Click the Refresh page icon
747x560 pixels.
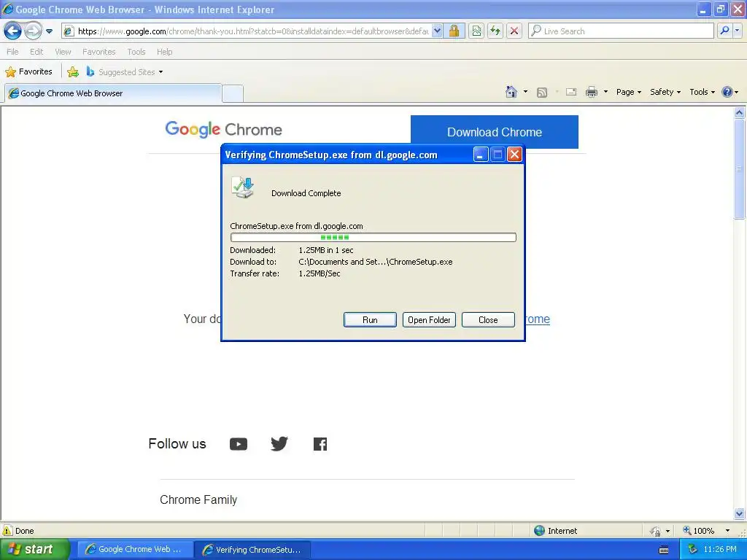coord(495,31)
